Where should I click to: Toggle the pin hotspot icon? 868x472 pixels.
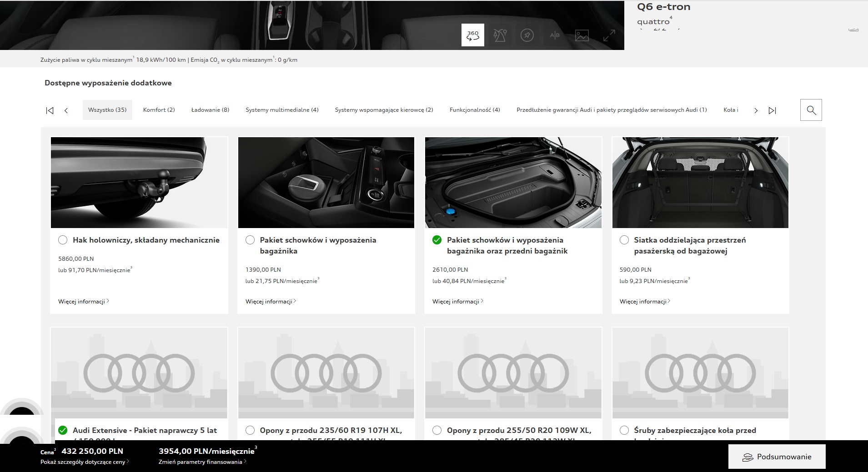click(527, 35)
